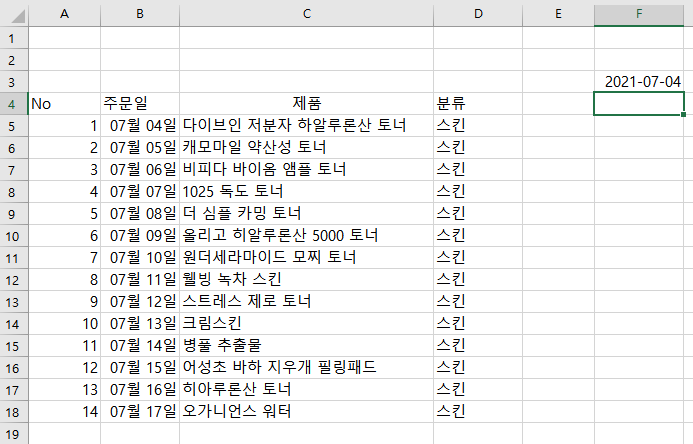This screenshot has height=444, width=693.
Task: Click 원더세라마이드 모찌 토너 cell
Action: (306, 258)
